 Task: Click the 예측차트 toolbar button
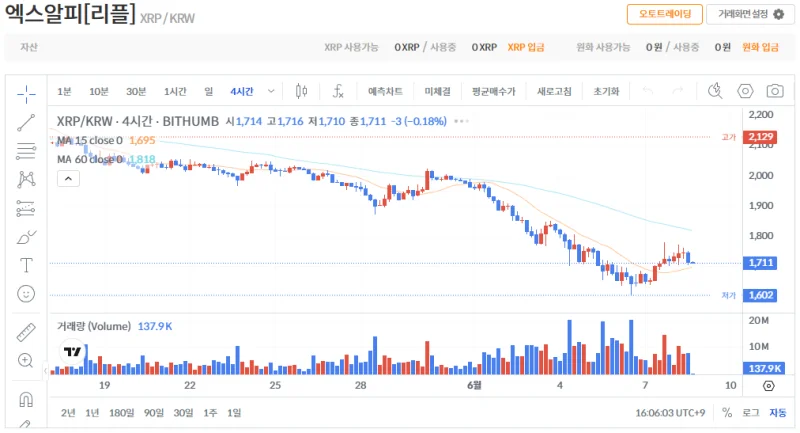[385, 91]
